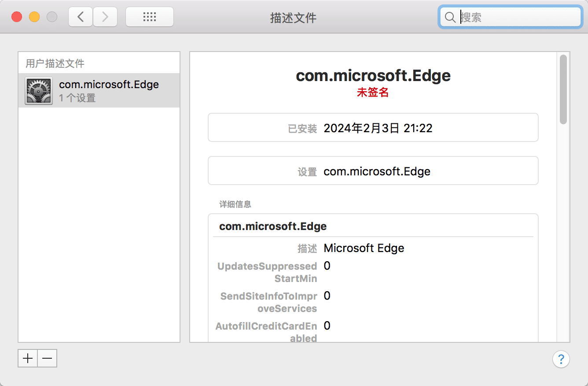This screenshot has height=386, width=588.
Task: Show all preferences grid button
Action: point(150,17)
